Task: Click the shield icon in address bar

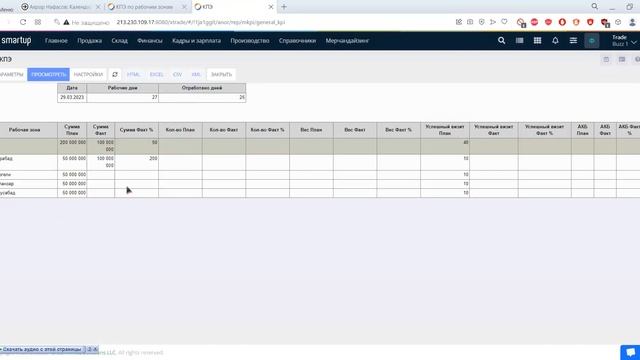Action: click(x=481, y=22)
